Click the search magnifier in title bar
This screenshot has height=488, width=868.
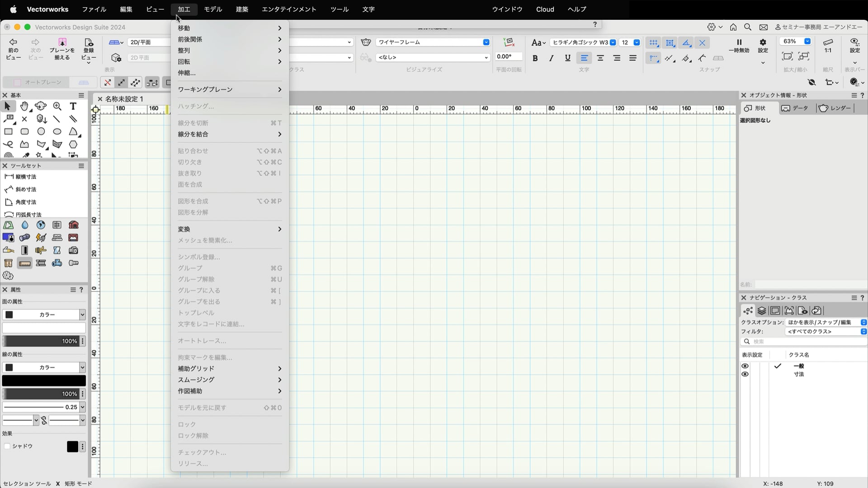coord(748,27)
